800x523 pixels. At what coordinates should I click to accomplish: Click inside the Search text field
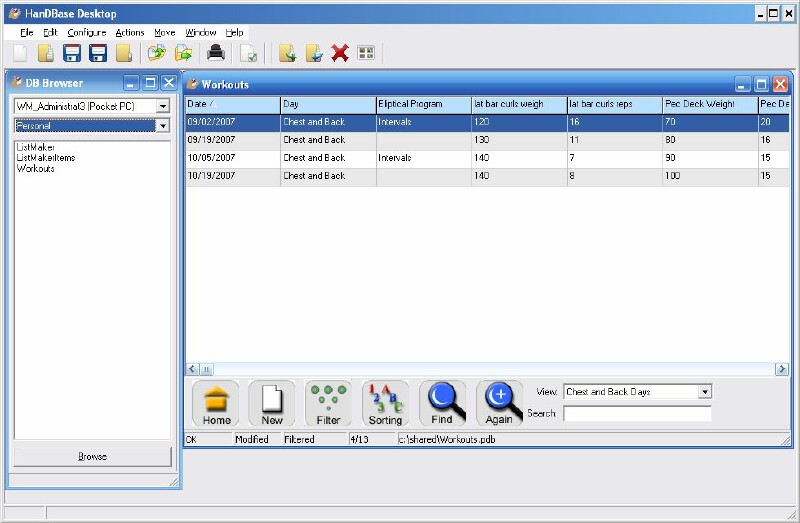[x=637, y=413]
